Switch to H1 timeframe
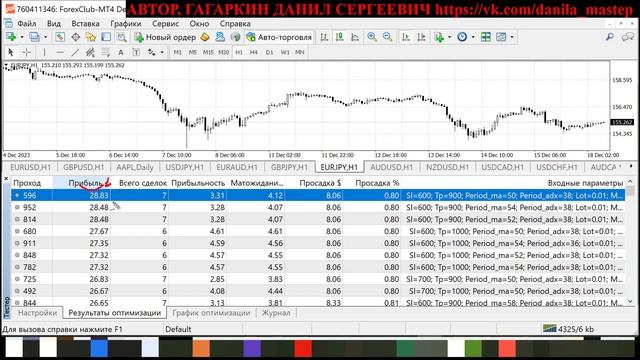Viewport: 640px width, 360px height. tap(239, 52)
